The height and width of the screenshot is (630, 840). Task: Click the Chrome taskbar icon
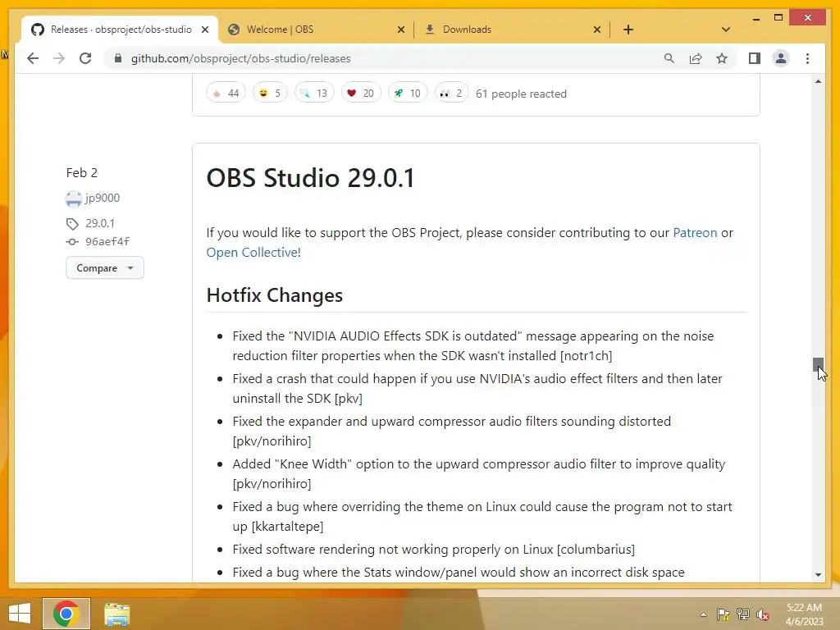pyautogui.click(x=66, y=614)
